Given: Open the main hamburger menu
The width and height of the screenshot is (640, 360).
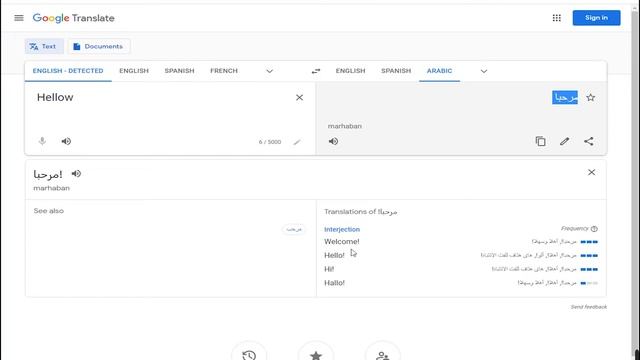Looking at the screenshot, I should 19,18.
